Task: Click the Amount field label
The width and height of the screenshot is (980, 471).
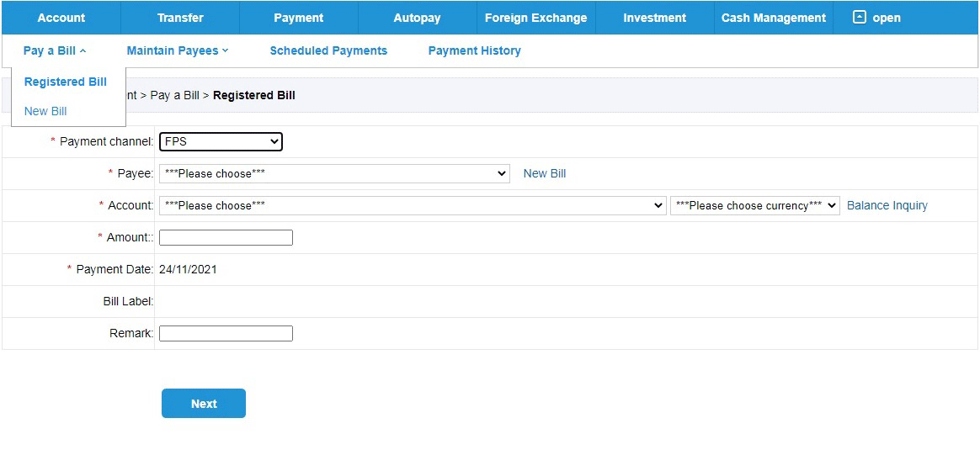Action: (130, 237)
